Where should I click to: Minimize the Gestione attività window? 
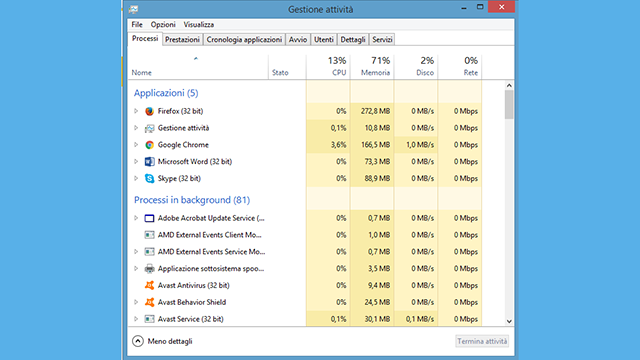(464, 7)
